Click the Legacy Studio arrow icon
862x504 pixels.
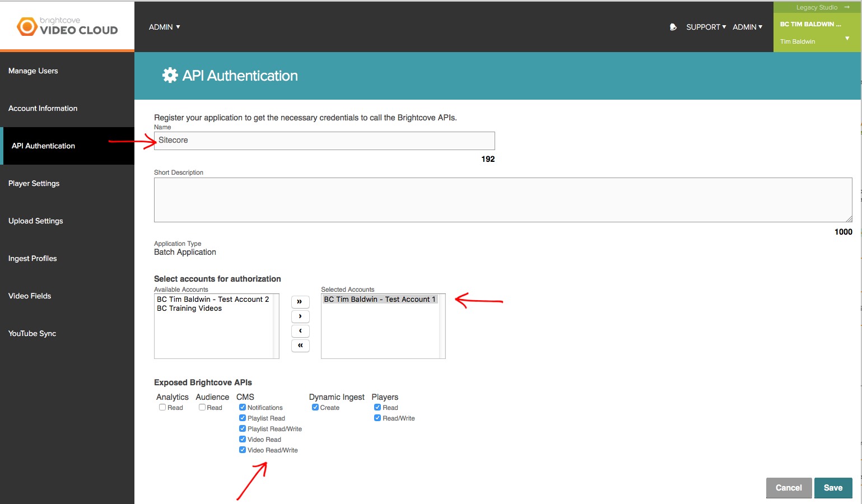847,7
